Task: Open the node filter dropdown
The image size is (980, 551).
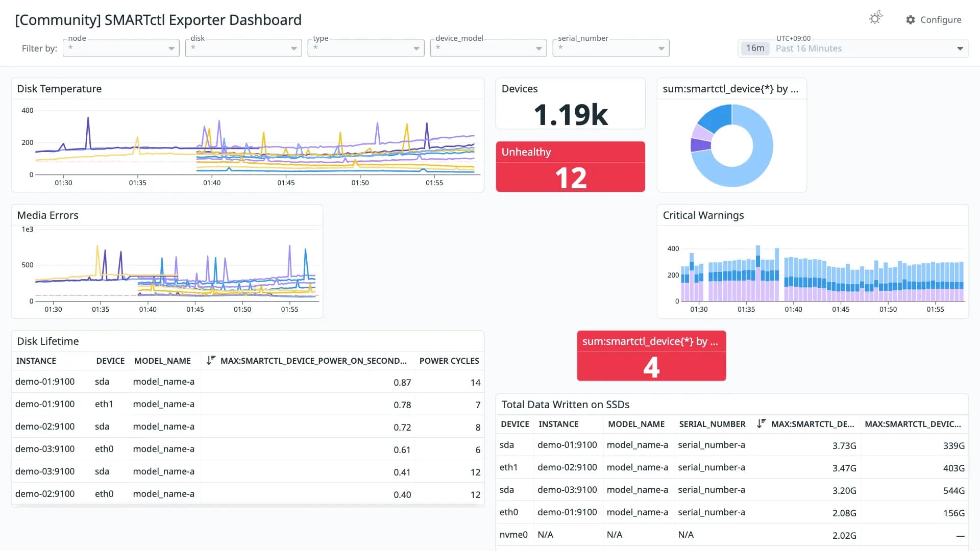Action: 121,48
